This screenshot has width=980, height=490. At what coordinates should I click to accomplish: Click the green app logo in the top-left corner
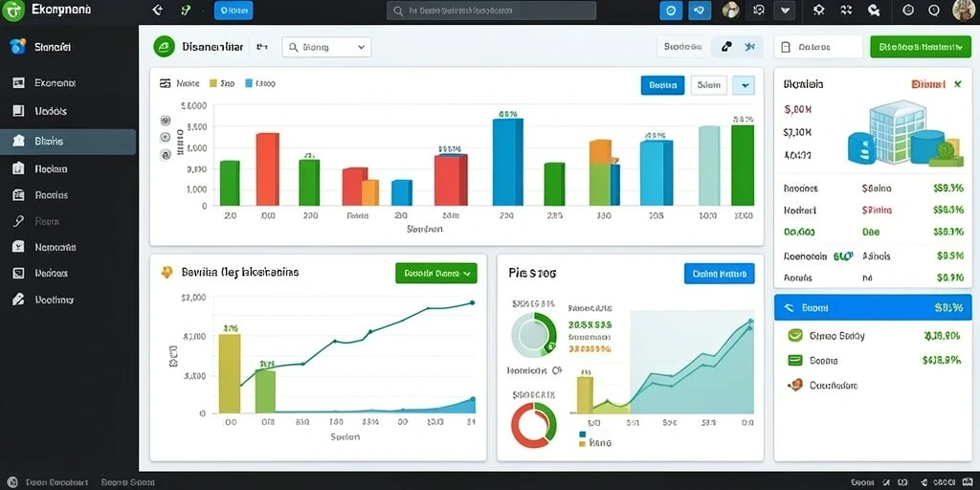click(12, 10)
